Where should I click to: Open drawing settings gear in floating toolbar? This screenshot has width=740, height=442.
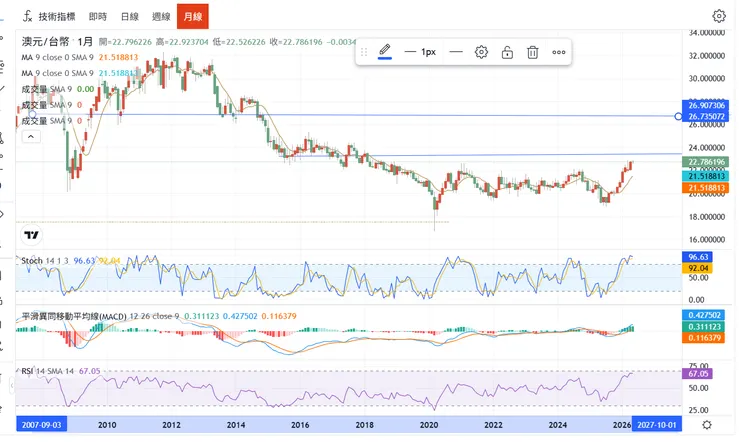point(481,52)
